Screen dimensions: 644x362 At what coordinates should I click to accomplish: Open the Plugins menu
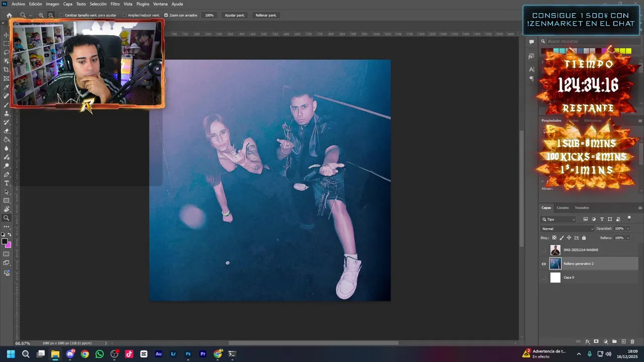143,4
